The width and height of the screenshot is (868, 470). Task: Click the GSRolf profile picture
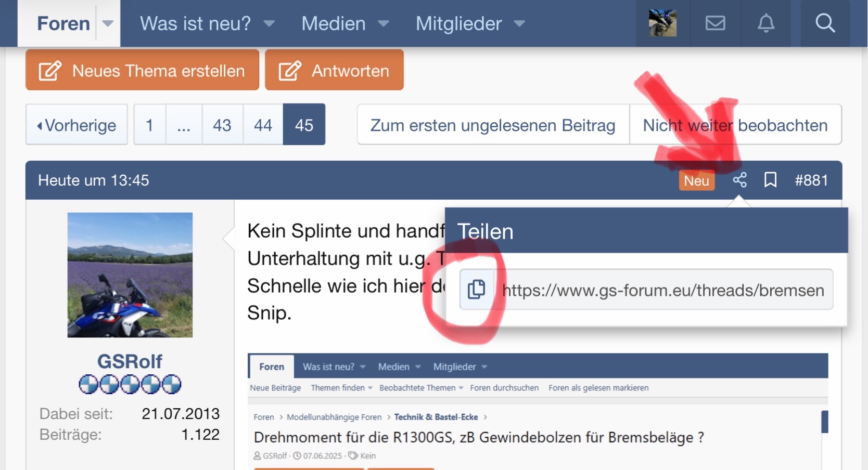(130, 275)
